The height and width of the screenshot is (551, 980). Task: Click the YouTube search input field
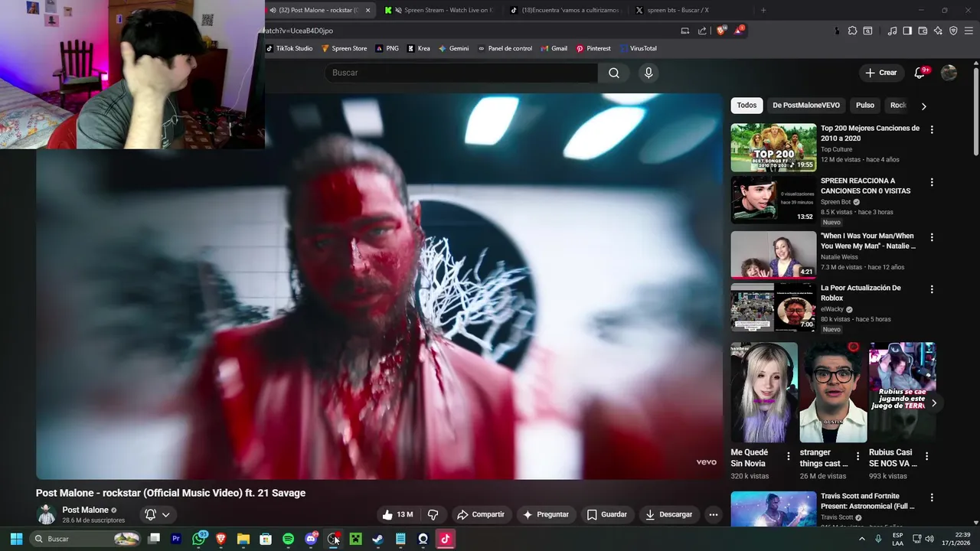tap(461, 73)
